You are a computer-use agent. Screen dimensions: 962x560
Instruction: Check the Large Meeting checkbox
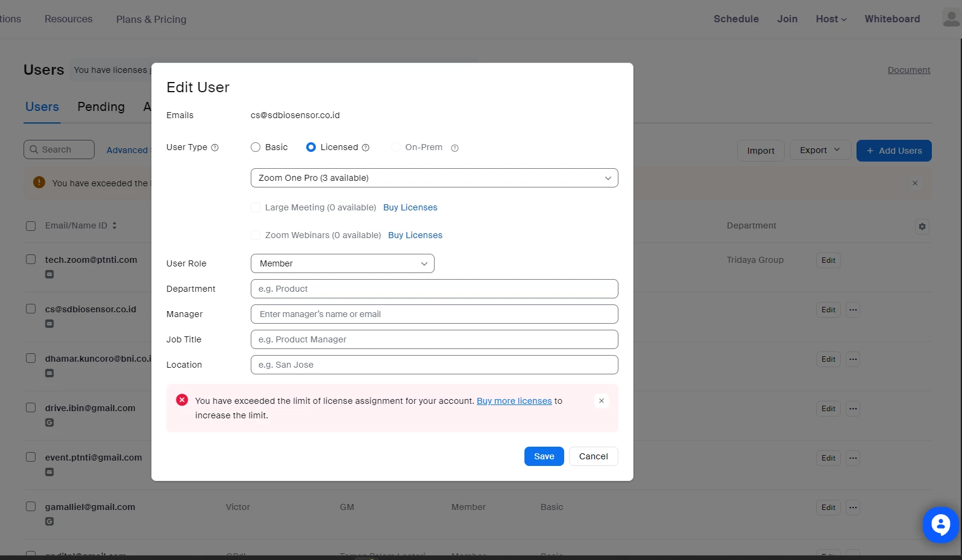pyautogui.click(x=256, y=207)
